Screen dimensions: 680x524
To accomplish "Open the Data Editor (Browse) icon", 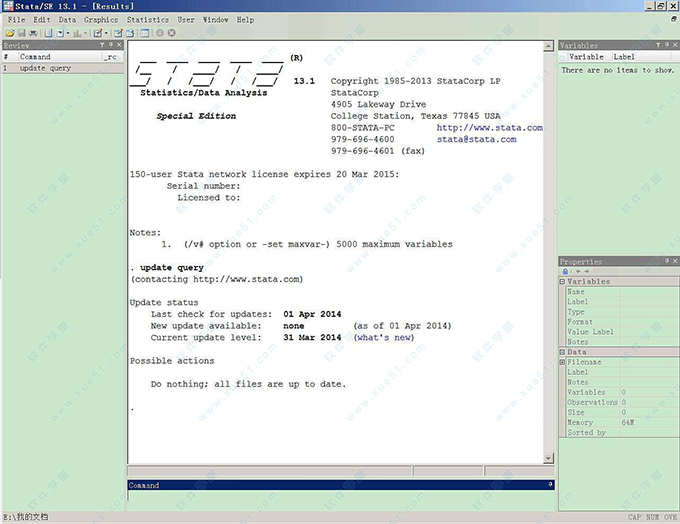I will point(130,33).
